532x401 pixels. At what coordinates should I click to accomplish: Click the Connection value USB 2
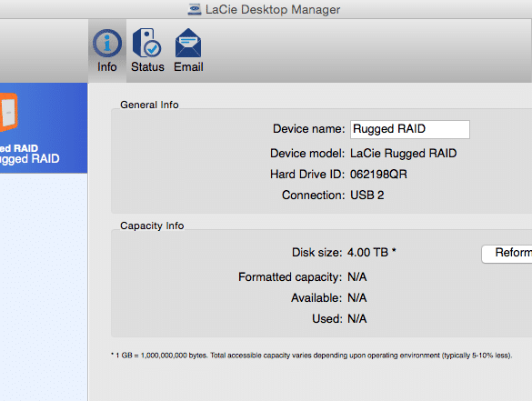[x=367, y=195]
